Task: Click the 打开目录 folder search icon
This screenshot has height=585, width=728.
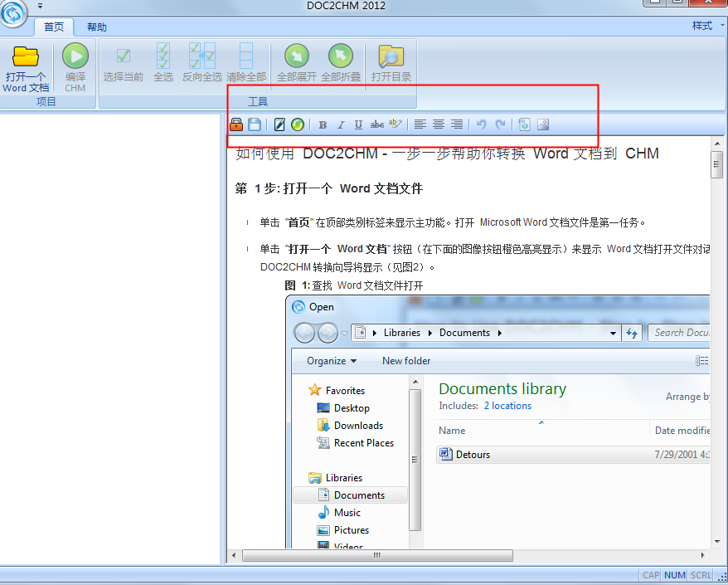Action: (x=391, y=56)
